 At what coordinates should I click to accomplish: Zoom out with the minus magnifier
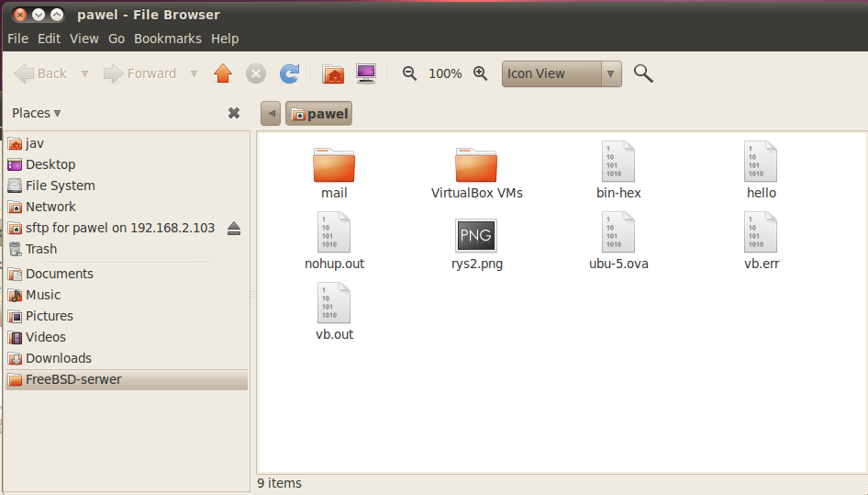coord(410,73)
